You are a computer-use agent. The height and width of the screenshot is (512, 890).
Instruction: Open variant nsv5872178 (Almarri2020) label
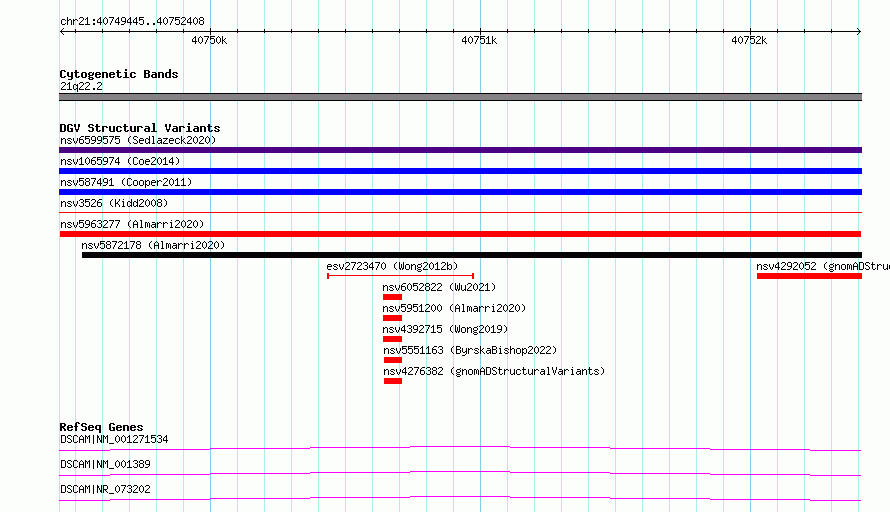point(153,245)
